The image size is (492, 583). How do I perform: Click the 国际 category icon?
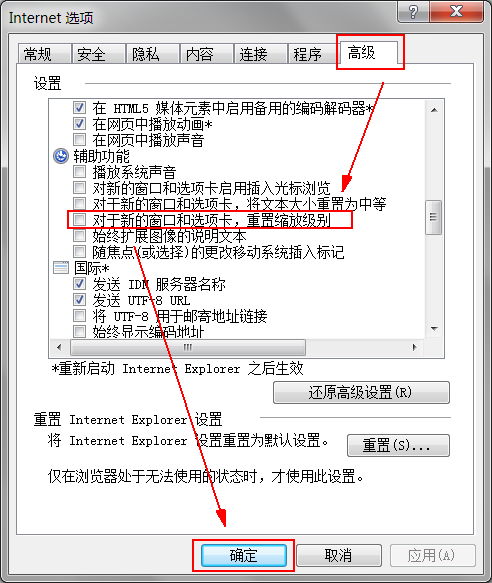[x=61, y=268]
